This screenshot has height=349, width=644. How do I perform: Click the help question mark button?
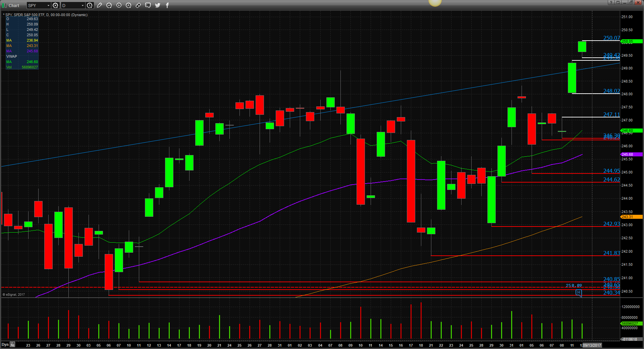pos(611,2)
